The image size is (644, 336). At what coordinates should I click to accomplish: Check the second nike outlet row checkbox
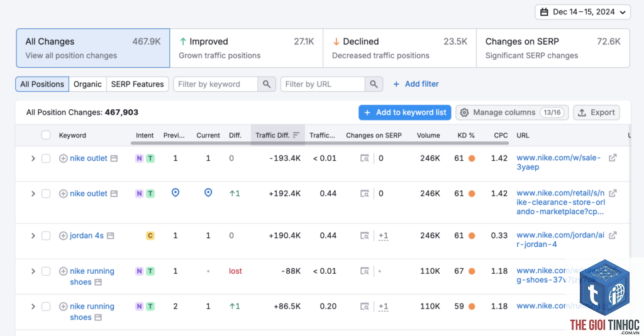pyautogui.click(x=46, y=193)
